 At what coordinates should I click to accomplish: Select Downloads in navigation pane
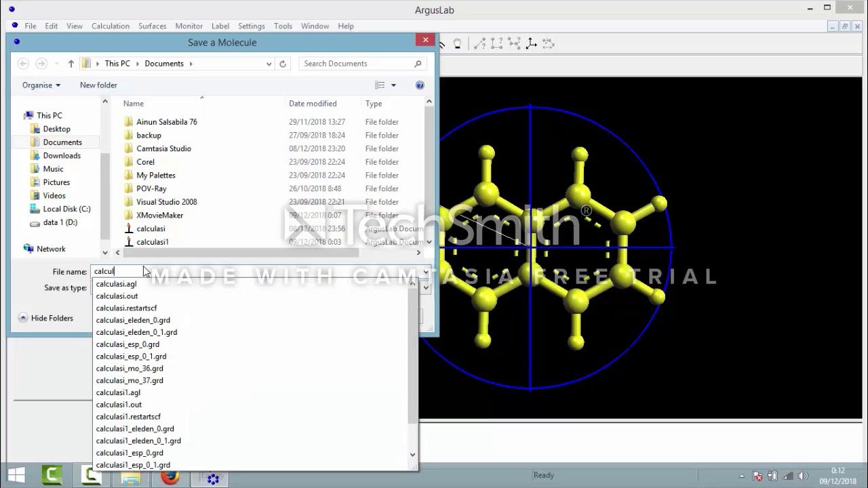click(62, 156)
